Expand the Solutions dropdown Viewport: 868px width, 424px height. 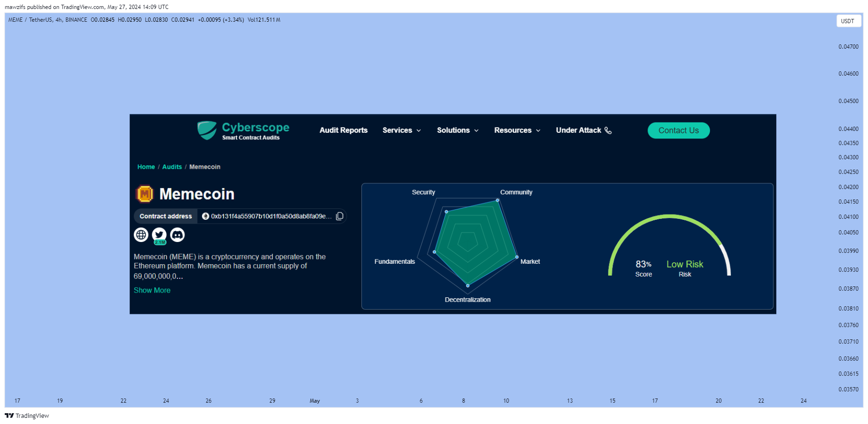(457, 130)
